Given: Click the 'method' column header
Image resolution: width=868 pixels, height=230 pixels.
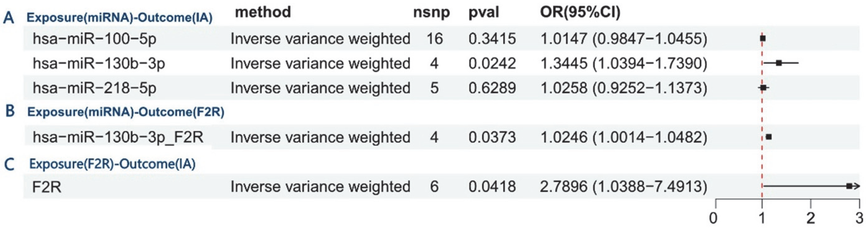Looking at the screenshot, I should [x=263, y=12].
